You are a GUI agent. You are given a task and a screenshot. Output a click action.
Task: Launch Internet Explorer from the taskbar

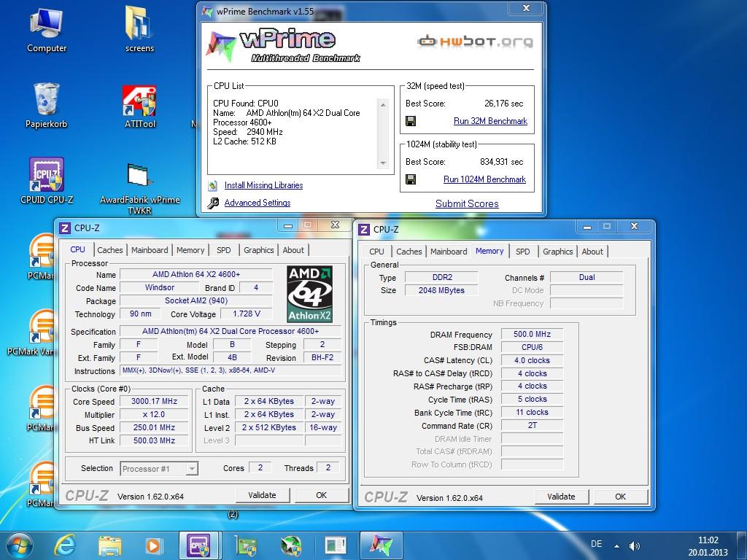pyautogui.click(x=65, y=545)
